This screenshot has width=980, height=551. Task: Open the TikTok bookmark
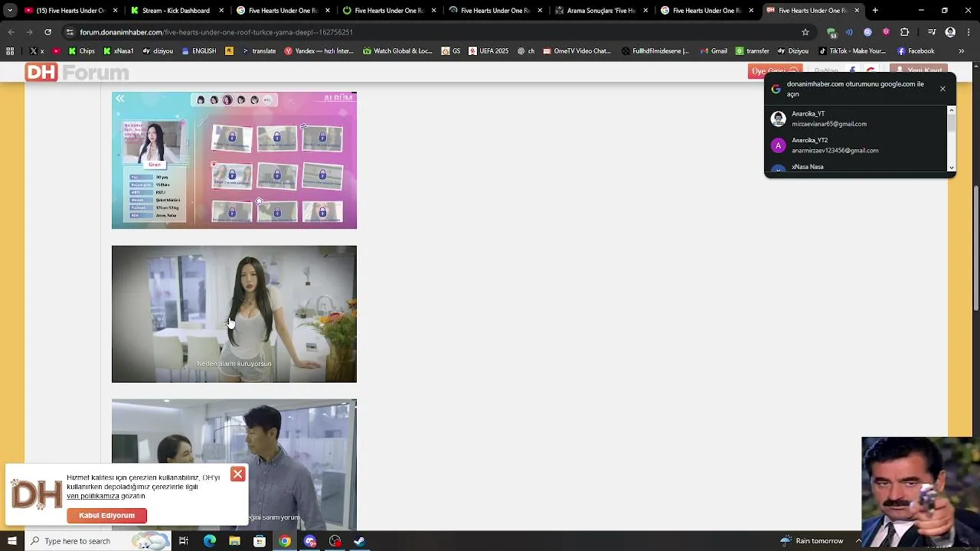[851, 51]
